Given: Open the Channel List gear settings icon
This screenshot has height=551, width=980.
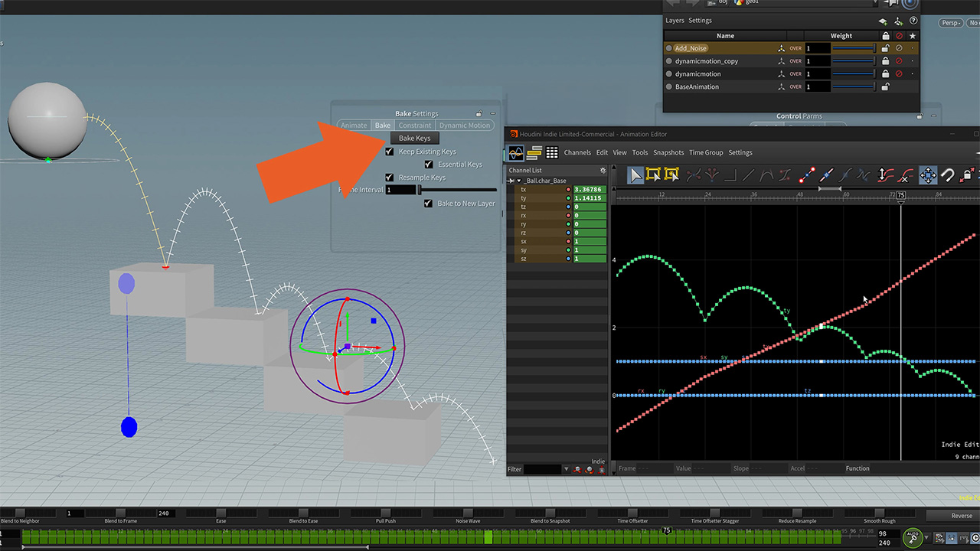Looking at the screenshot, I should pyautogui.click(x=603, y=170).
